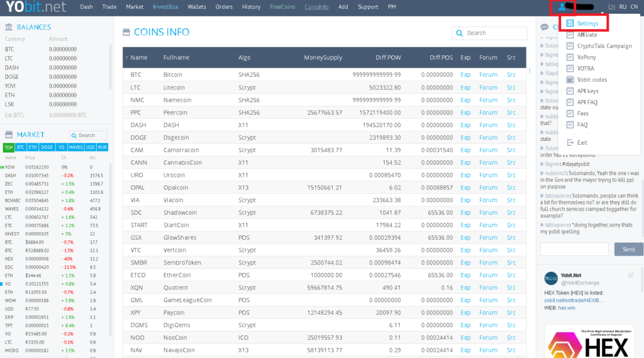644x358 pixels.
Task: Click the HEX advertisement banner
Action: point(589,342)
